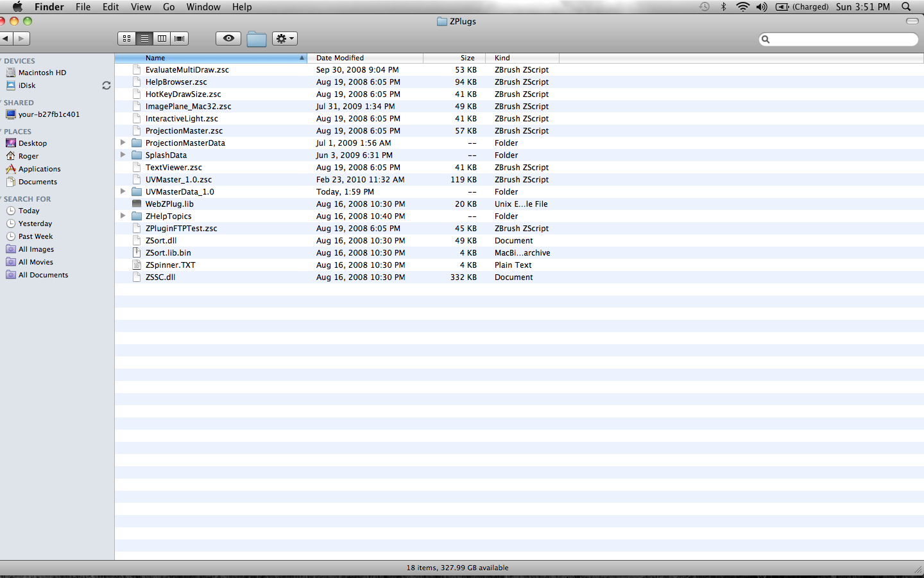Select the Today saved search
The image size is (924, 578).
29,211
